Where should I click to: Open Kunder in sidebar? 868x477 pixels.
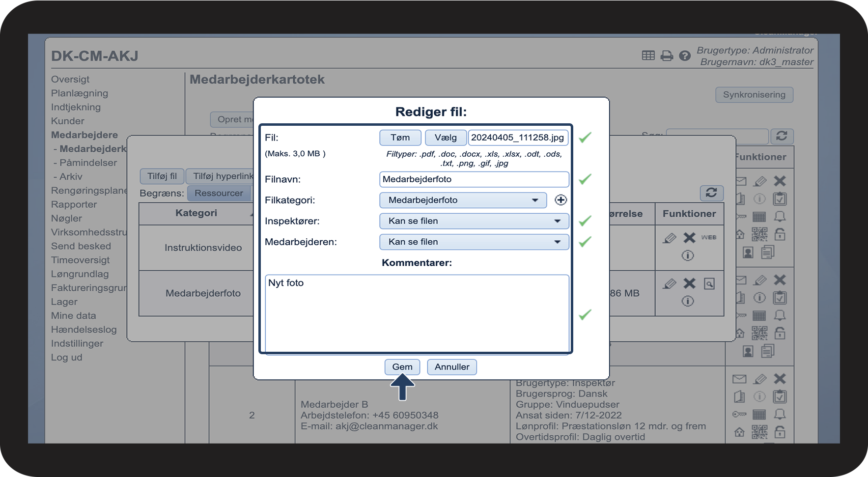pyautogui.click(x=68, y=121)
